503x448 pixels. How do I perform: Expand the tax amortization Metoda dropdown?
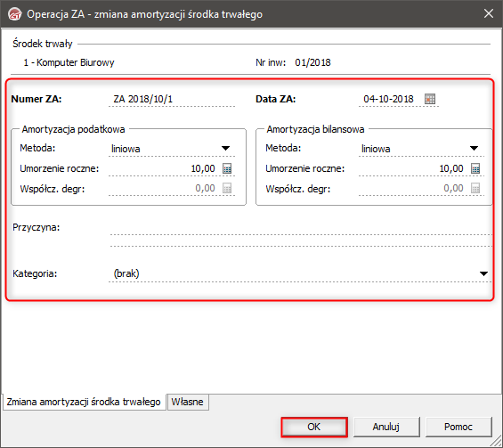pyautogui.click(x=225, y=148)
